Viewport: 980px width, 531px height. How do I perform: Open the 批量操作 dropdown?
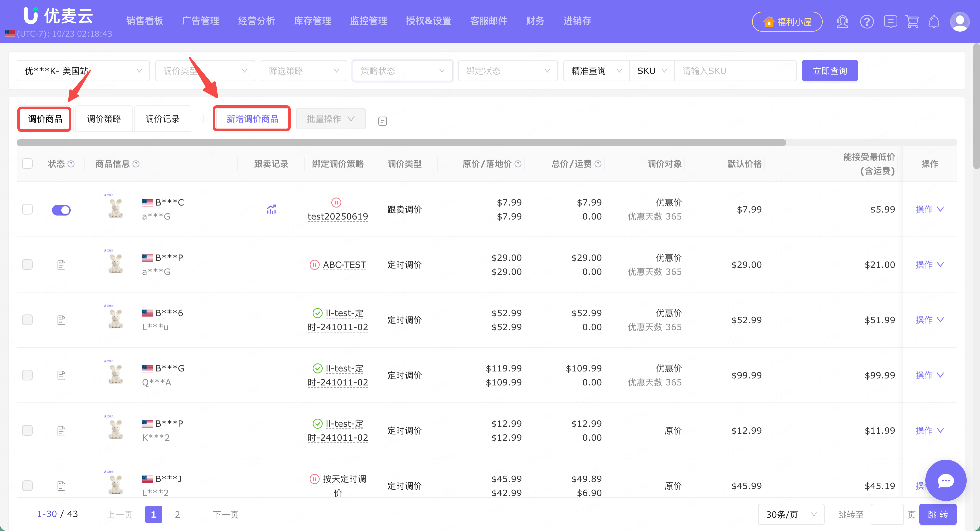[x=331, y=119]
